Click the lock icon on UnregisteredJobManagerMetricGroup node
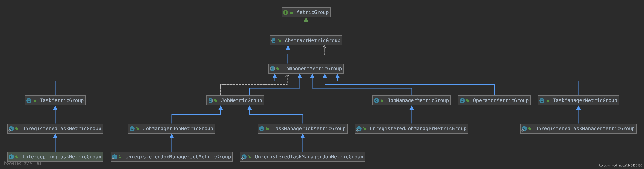This screenshot has width=644, height=169. pyautogui.click(x=364, y=129)
